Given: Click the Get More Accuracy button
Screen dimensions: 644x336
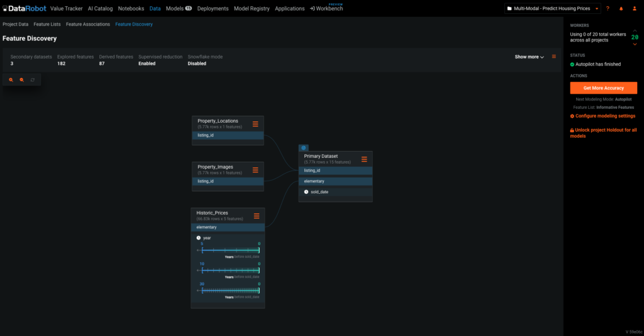Looking at the screenshot, I should 603,88.
